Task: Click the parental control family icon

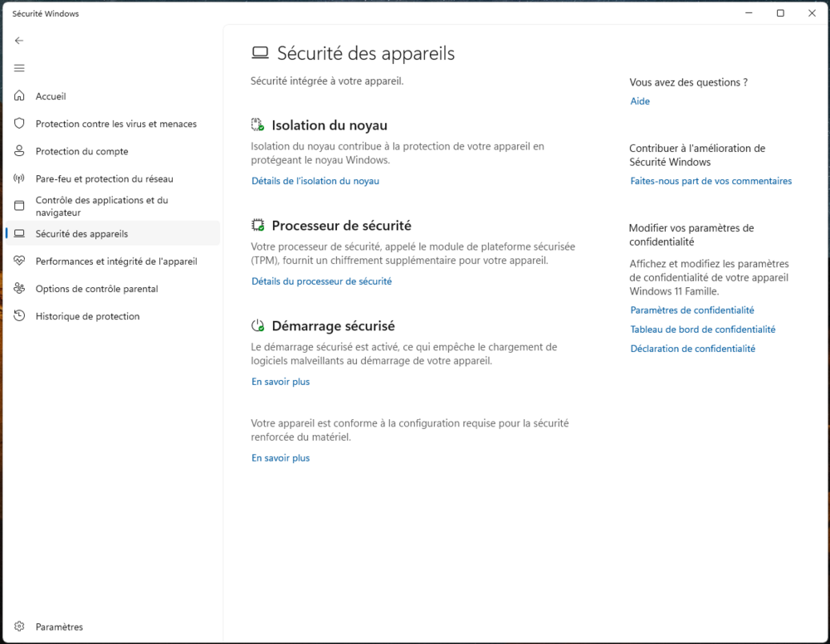Action: point(19,289)
